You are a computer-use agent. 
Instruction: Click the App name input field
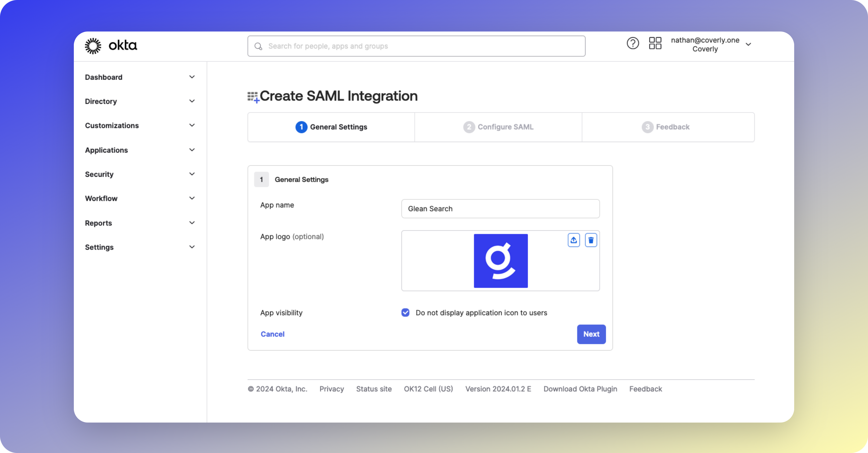click(x=500, y=209)
